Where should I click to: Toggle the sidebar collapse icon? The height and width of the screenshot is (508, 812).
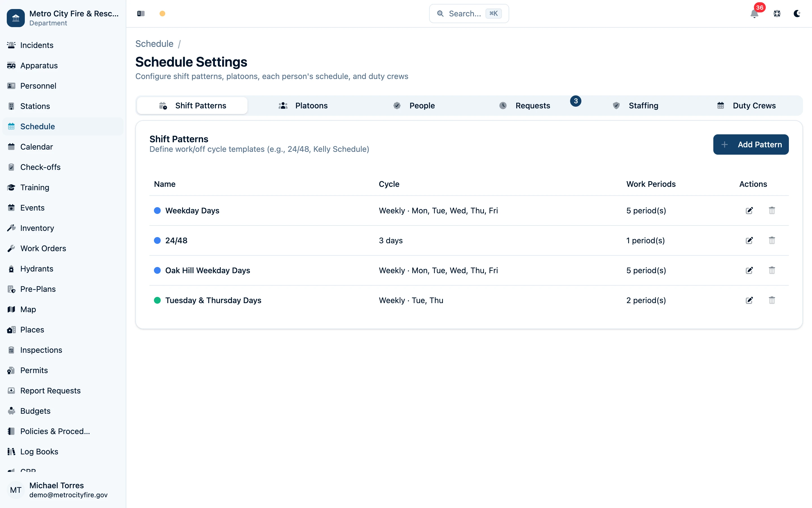click(x=141, y=14)
